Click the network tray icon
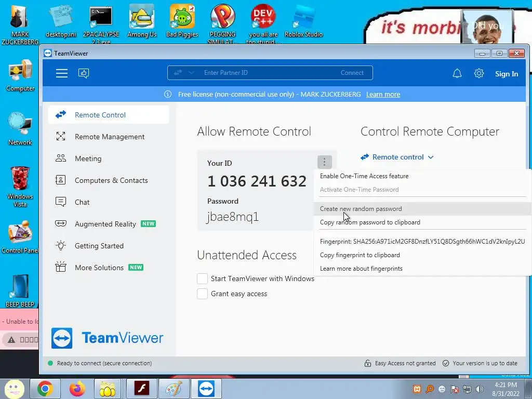Viewport: 532px width, 399px height. 467,389
